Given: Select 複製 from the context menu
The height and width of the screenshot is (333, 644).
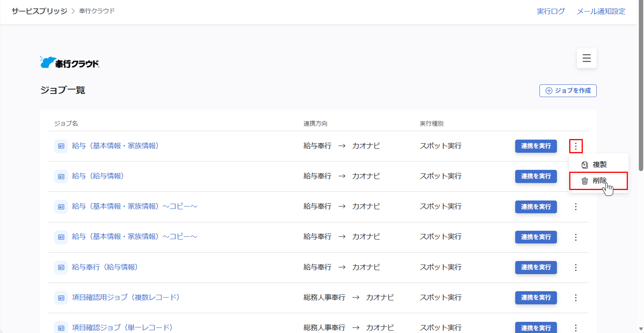Looking at the screenshot, I should tap(599, 165).
